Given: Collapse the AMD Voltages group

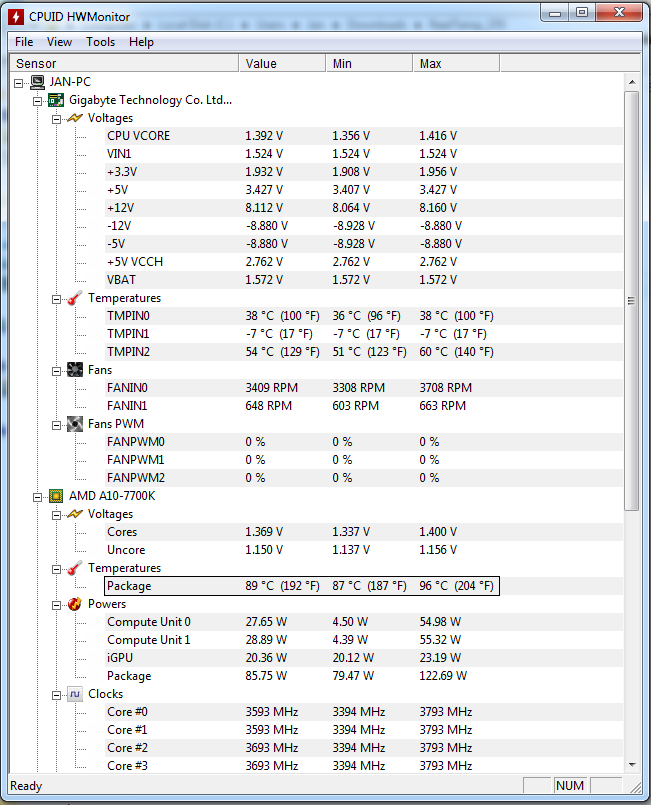Looking at the screenshot, I should click(57, 515).
